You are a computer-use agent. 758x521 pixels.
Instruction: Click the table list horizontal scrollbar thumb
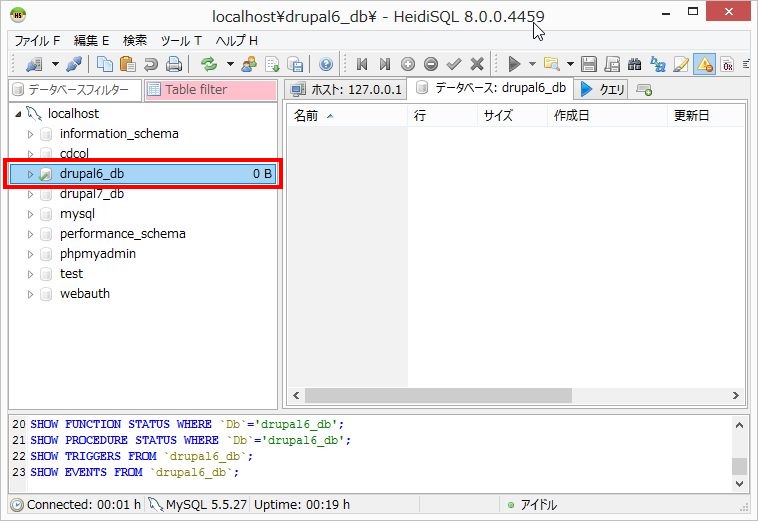click(438, 395)
